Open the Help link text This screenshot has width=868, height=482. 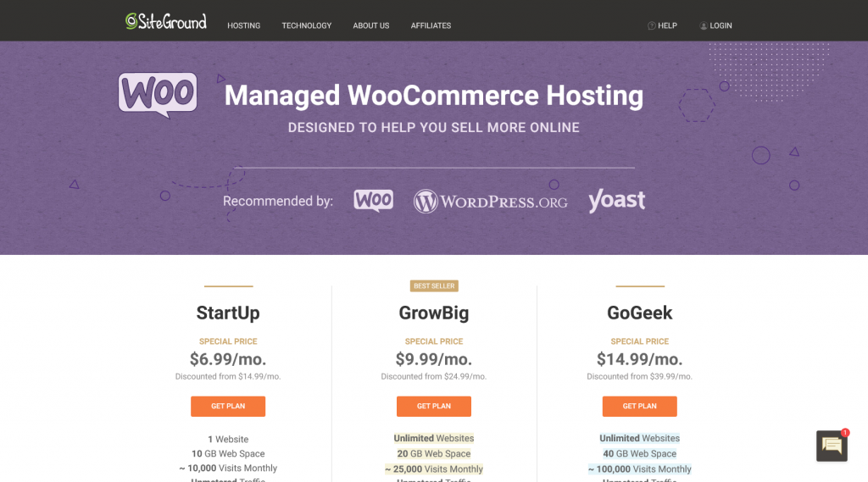[x=667, y=25]
